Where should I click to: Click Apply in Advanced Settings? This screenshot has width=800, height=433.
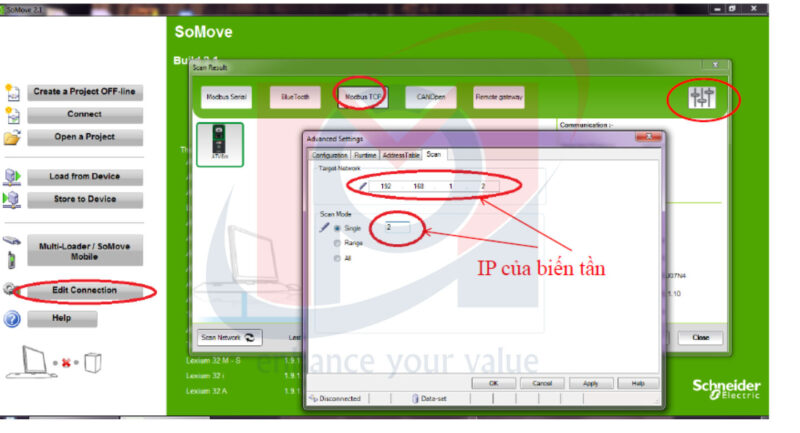click(x=590, y=384)
